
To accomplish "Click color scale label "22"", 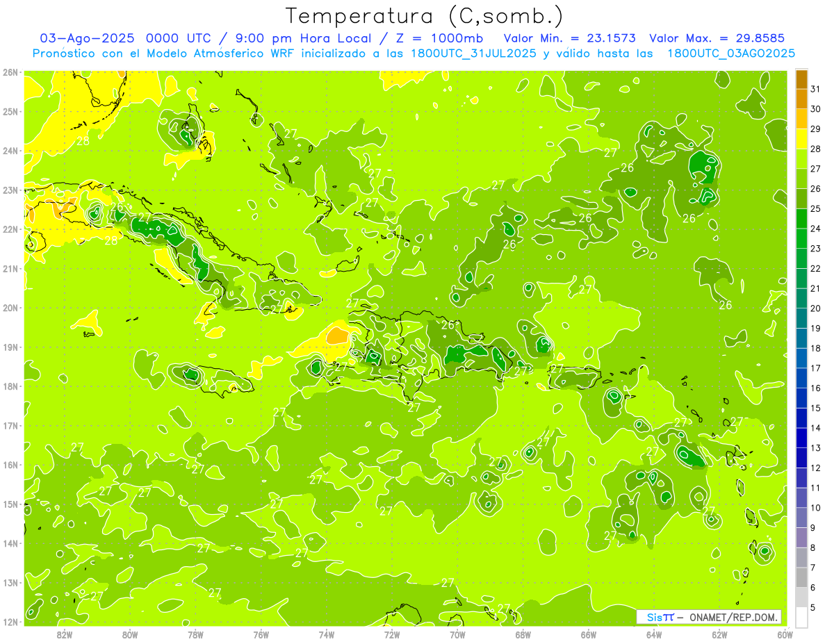I will [x=816, y=268].
